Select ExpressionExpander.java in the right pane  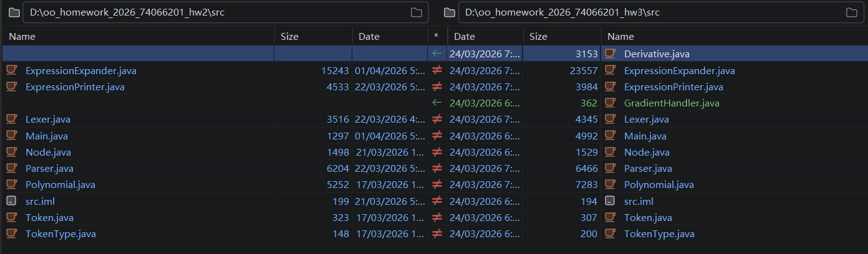tap(680, 71)
